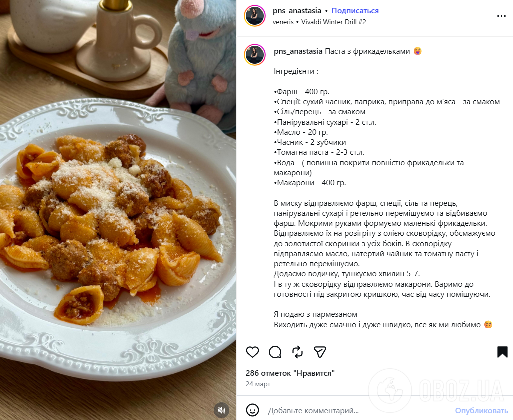Image resolution: width=513 pixels, height=420 pixels.
Task: Open emoji picker smiley icon
Action: (252, 410)
